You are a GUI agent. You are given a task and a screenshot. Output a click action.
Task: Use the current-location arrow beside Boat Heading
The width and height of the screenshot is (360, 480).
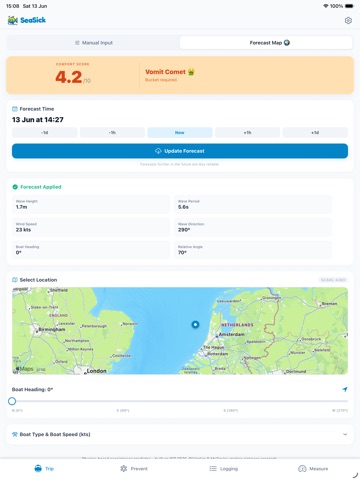(345, 389)
